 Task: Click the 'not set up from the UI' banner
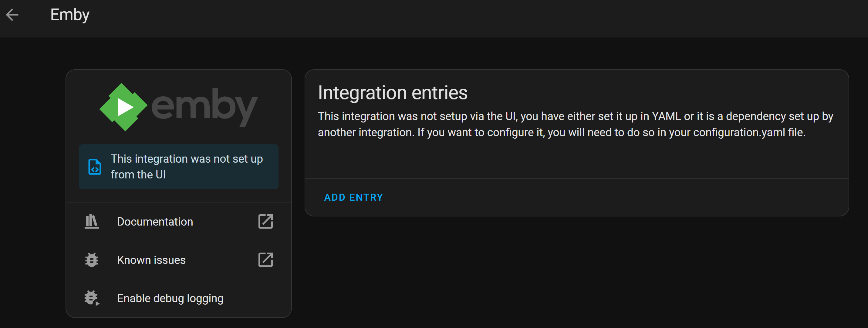[x=179, y=167]
